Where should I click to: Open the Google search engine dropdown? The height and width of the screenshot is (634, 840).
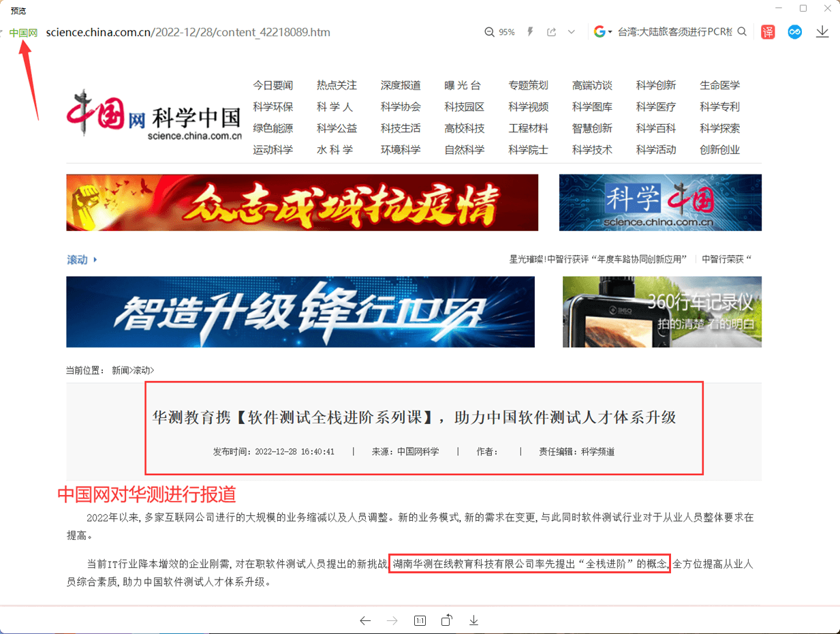[x=603, y=32]
